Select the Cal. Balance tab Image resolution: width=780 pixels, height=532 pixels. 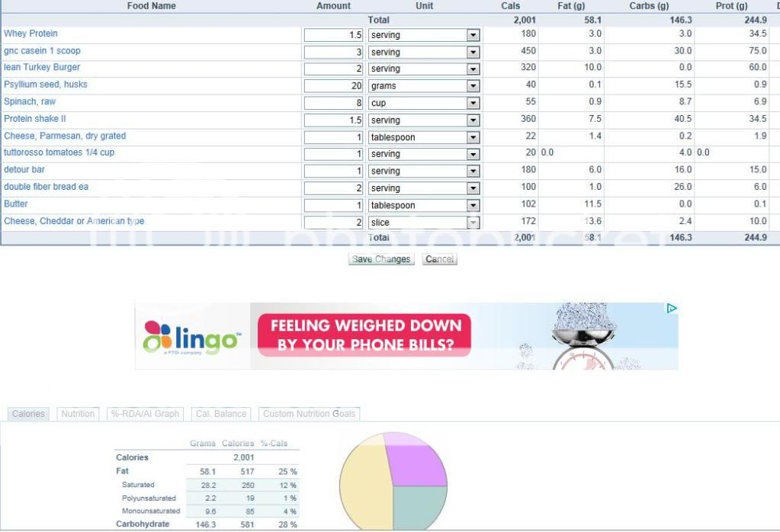[x=220, y=414]
